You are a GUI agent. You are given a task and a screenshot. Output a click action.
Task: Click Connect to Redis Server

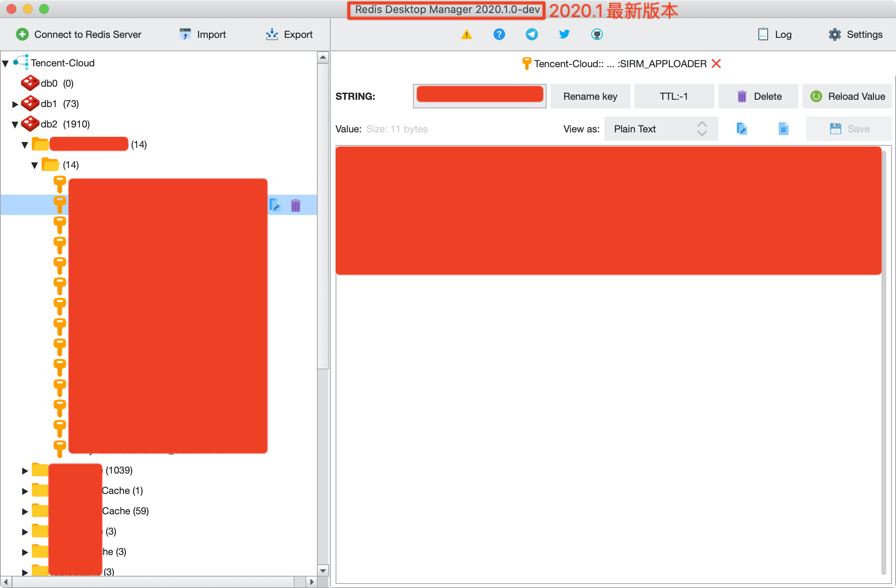(79, 35)
